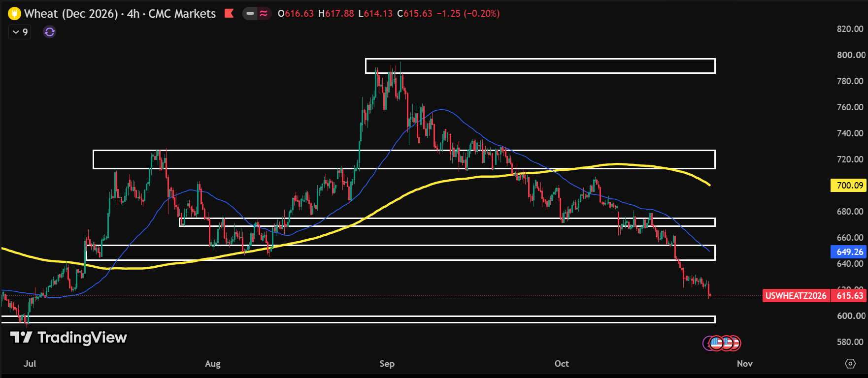The image size is (868, 378).
Task: Click the TradingView logo watermark
Action: [x=68, y=337]
